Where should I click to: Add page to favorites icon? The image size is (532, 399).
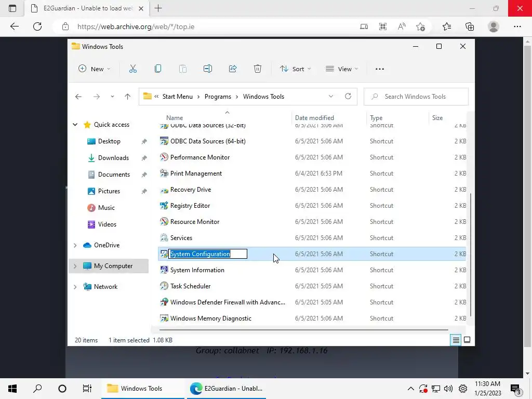click(x=421, y=26)
